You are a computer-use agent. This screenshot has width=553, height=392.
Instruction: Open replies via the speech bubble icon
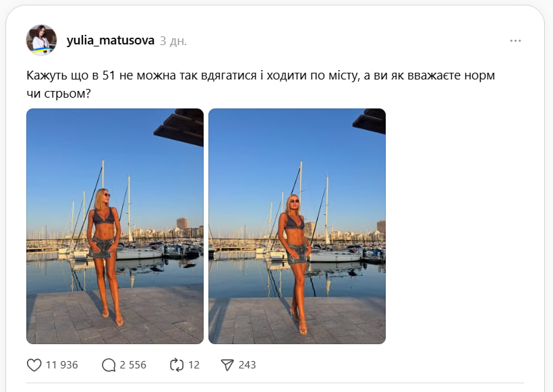pyautogui.click(x=109, y=365)
